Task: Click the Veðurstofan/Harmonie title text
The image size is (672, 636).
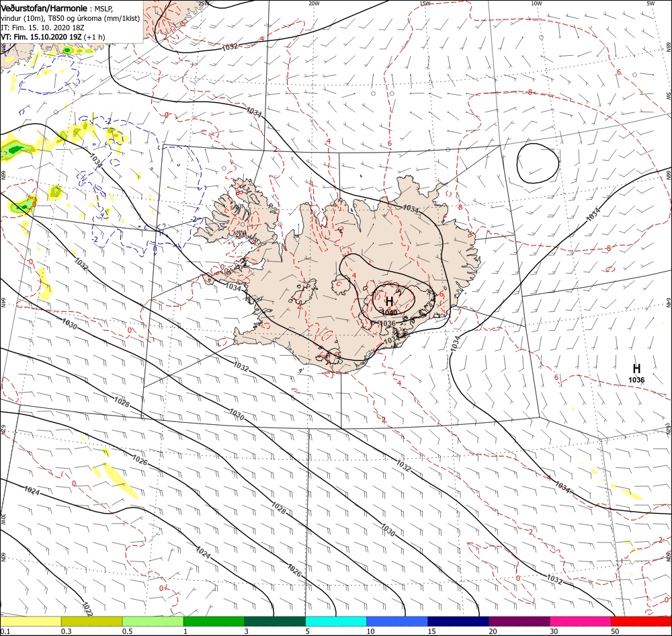Action: pyautogui.click(x=44, y=9)
